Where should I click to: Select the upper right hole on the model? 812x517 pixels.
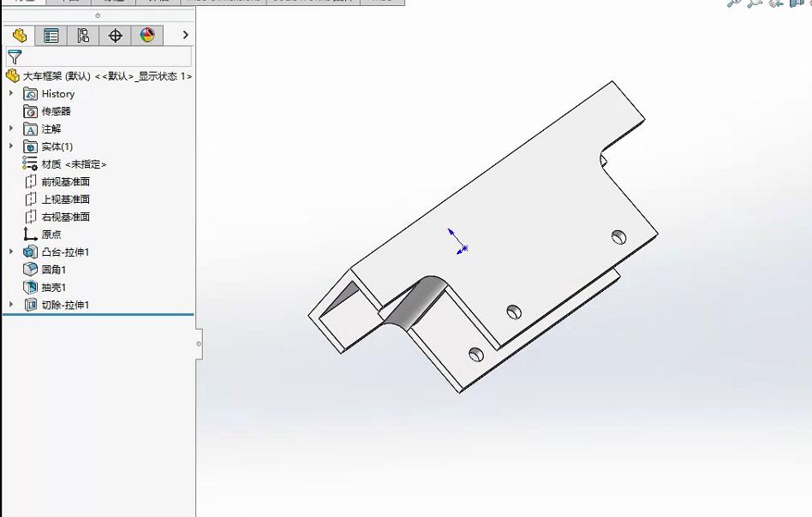[618, 237]
